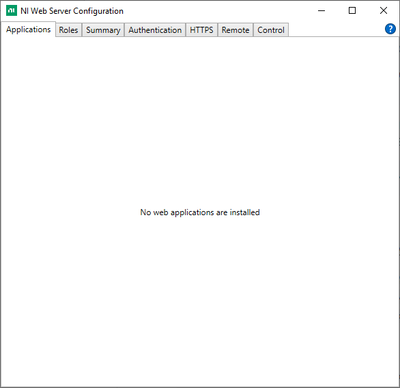Click the green NI logo in title bar
Screen dimensions: 400x388
[x=11, y=11]
